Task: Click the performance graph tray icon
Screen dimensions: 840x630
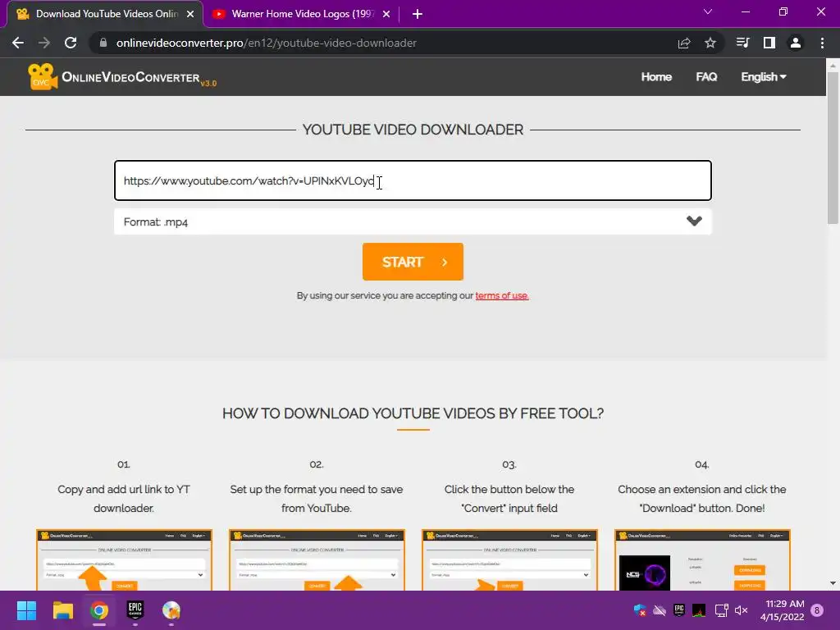Action: coord(699,610)
